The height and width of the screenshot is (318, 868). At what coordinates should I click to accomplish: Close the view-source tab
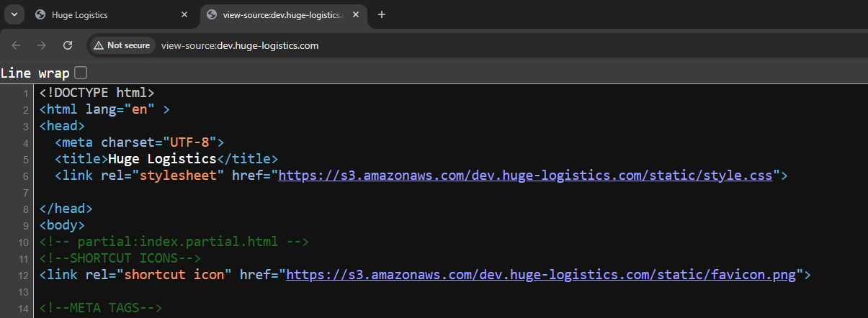(x=356, y=14)
